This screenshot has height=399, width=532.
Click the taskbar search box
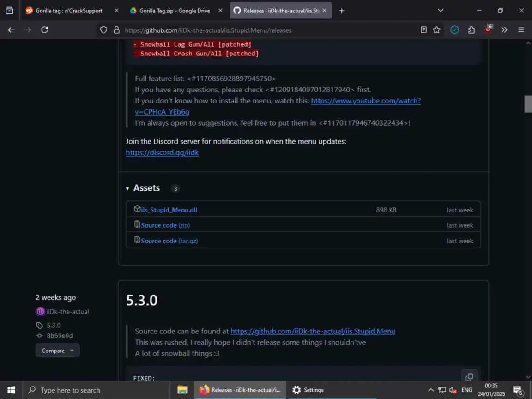click(96, 390)
